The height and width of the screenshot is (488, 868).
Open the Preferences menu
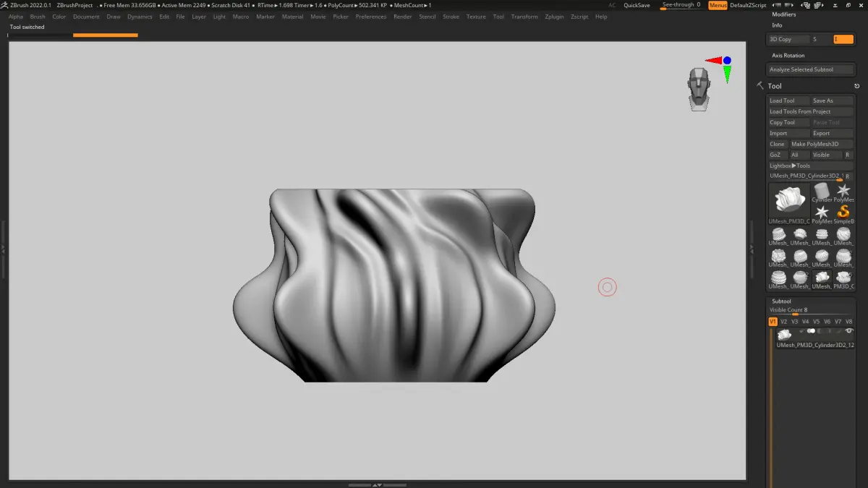pyautogui.click(x=371, y=17)
